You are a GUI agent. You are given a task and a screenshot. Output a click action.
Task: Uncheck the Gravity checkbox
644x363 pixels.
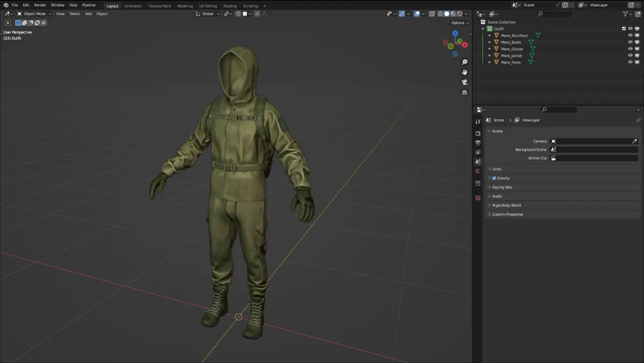pos(494,178)
